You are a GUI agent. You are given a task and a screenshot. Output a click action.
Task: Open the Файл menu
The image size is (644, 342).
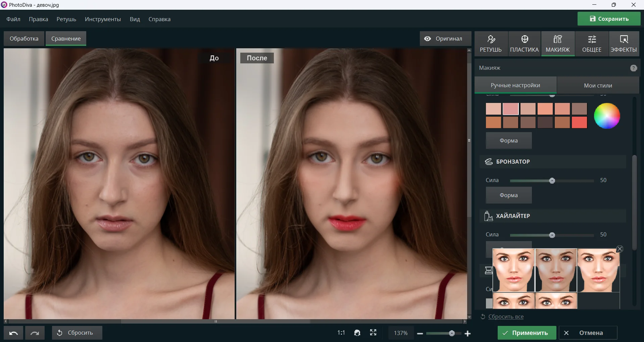click(x=13, y=19)
